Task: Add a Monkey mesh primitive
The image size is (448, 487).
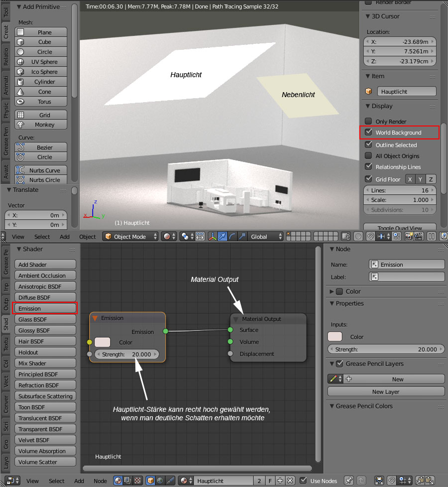Action: click(x=41, y=124)
